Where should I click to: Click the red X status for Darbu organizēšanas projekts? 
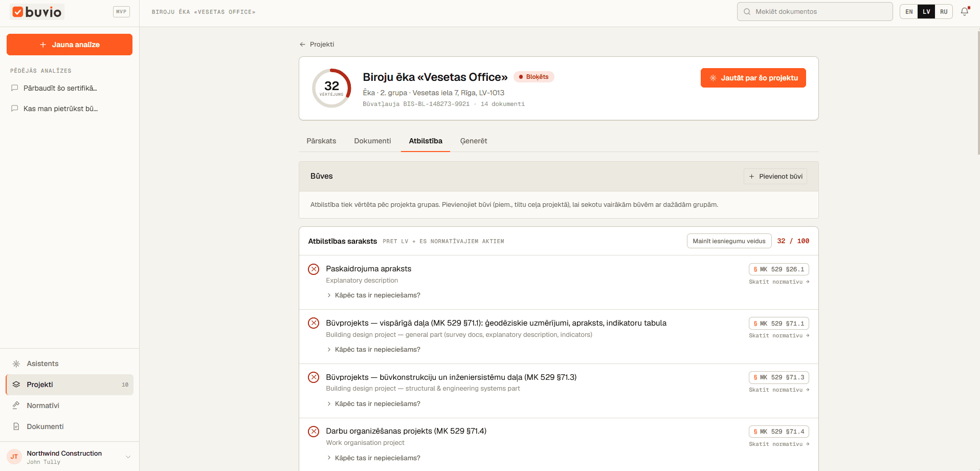click(314, 432)
